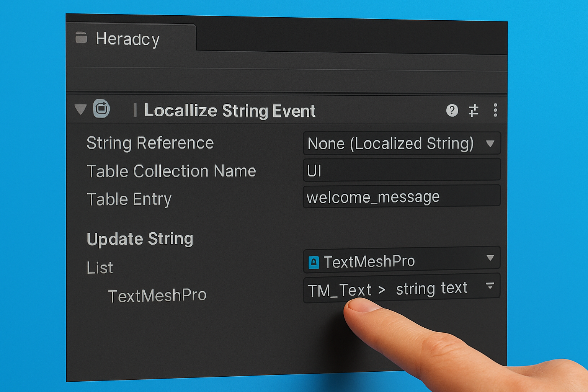Open the TM_Text string text function dropdown
588x392 pixels.
click(490, 286)
